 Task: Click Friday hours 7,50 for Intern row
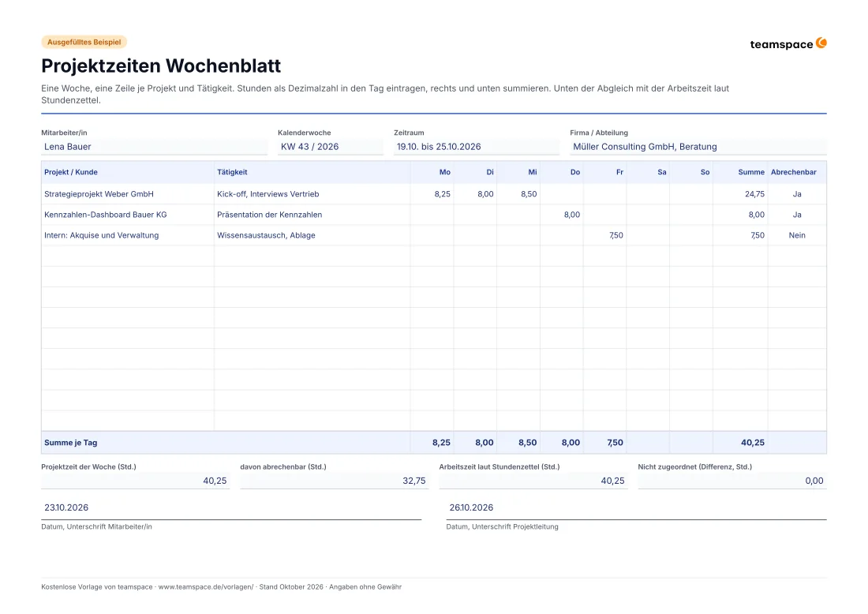click(616, 234)
